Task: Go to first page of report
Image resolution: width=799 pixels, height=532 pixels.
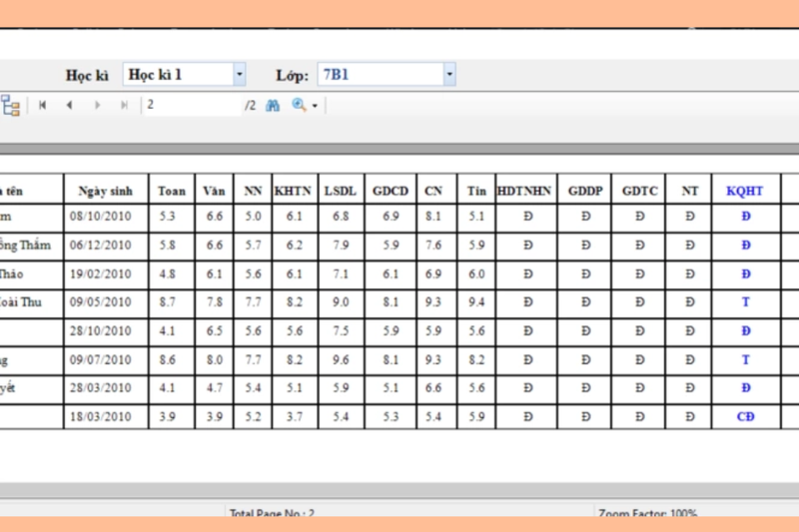Action: point(42,105)
